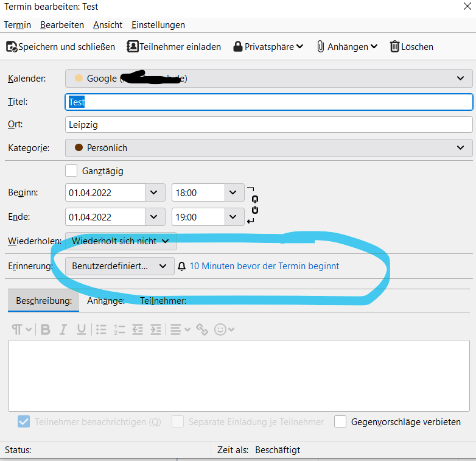Toggle bold text formatting in description
The height and width of the screenshot is (461, 476).
[46, 329]
